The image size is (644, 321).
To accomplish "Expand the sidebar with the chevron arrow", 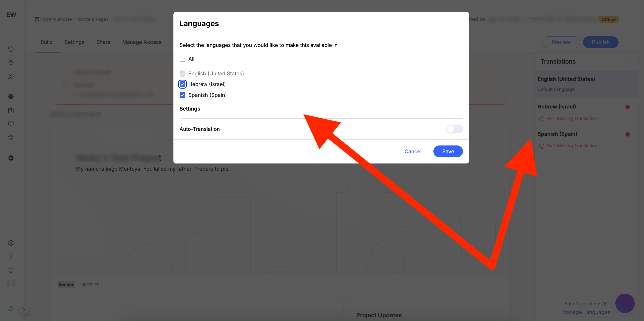I will tap(24, 310).
